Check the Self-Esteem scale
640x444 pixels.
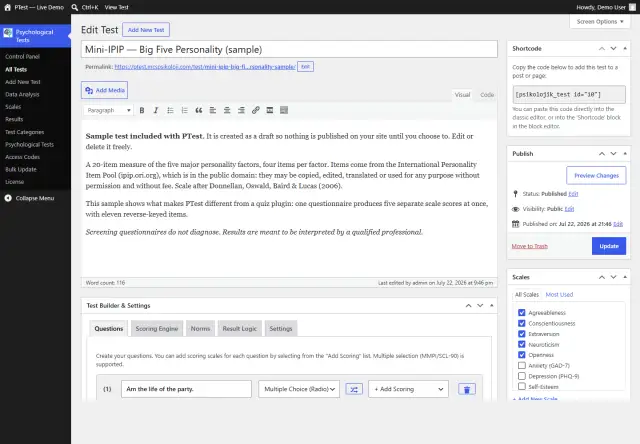(522, 386)
